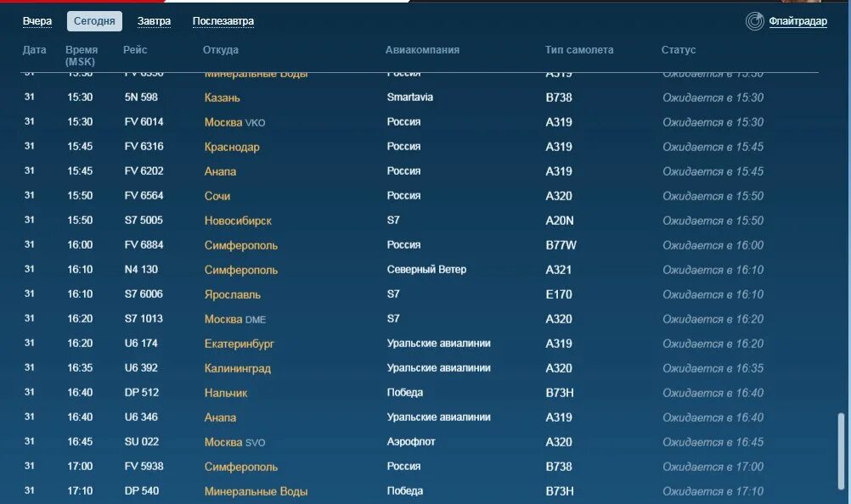Click the Екатеринбург origin link
Viewport: 851px width, 504px height.
(240, 344)
